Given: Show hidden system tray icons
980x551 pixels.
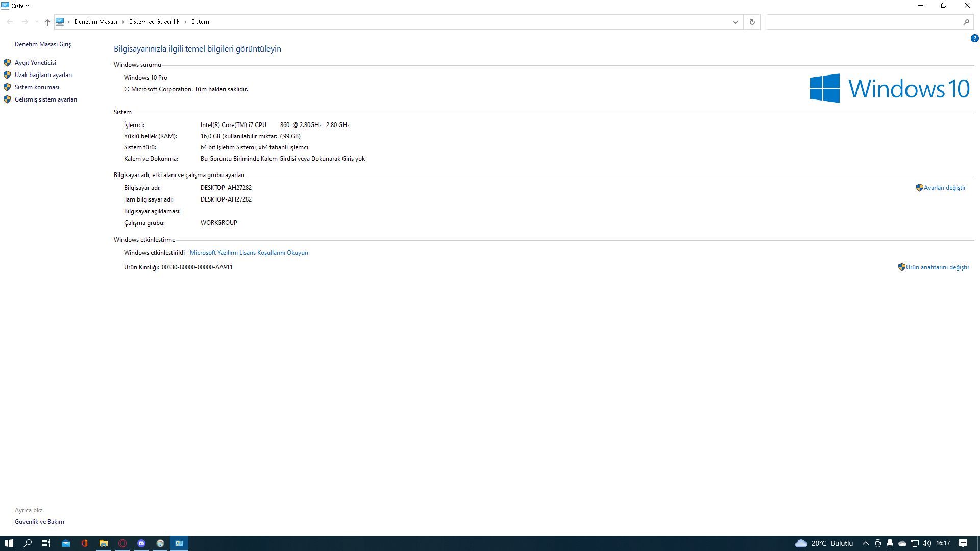Looking at the screenshot, I should [865, 543].
